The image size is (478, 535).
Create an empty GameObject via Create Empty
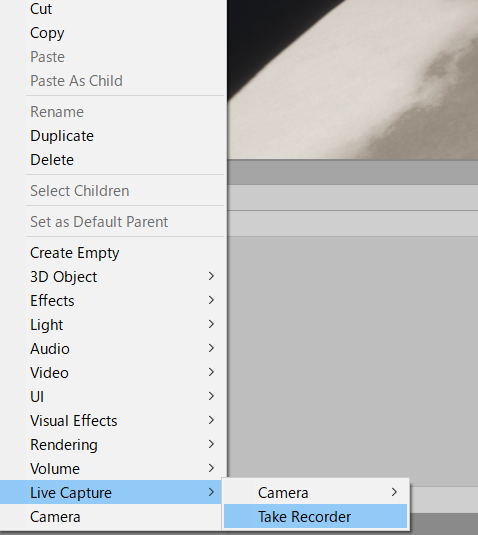click(113, 253)
